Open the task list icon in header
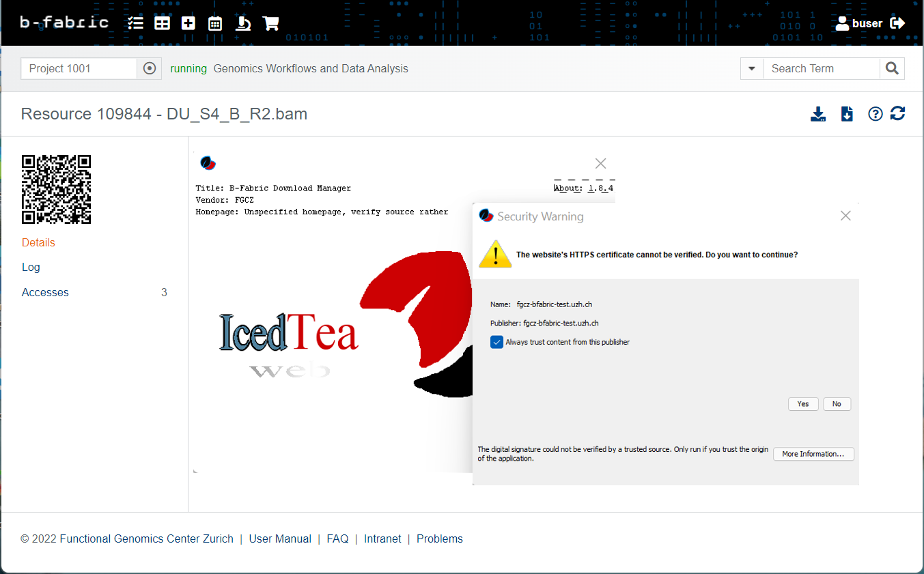 click(135, 23)
